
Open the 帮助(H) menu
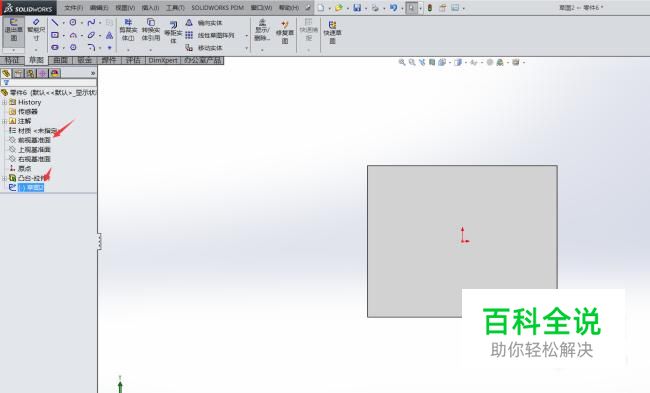coord(289,7)
